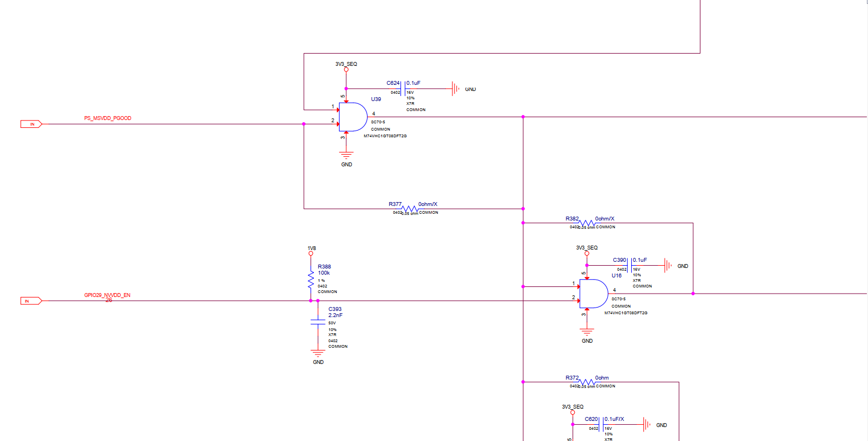Click the U39 reference designator text
Image resolution: width=868 pixels, height=441 pixels.
pyautogui.click(x=376, y=99)
